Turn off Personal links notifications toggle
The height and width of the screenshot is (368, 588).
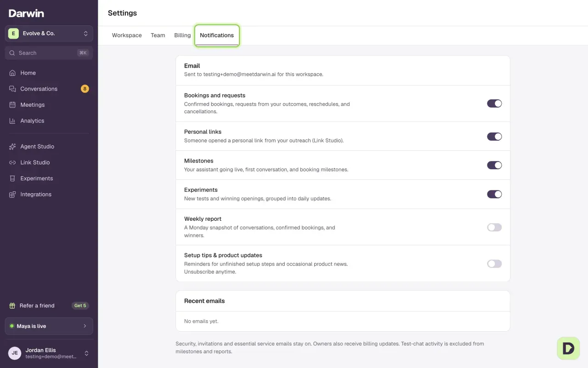[x=494, y=136]
